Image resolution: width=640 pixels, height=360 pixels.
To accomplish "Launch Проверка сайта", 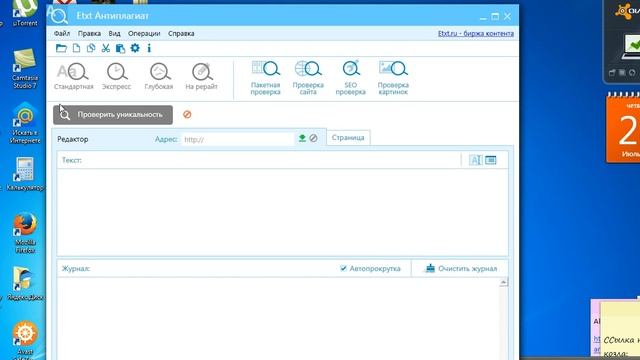I will [308, 78].
